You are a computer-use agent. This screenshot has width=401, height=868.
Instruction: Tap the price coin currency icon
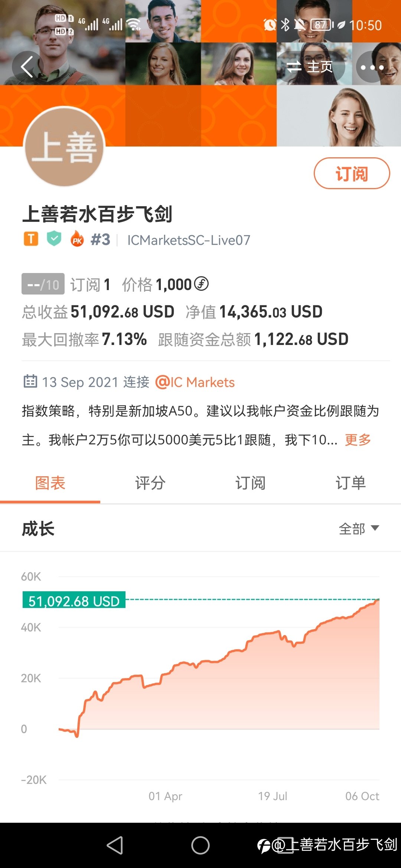click(201, 284)
